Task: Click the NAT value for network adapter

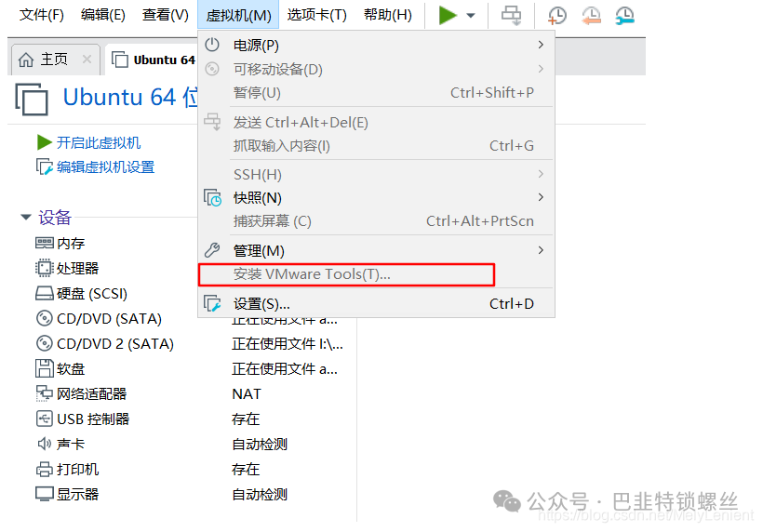Action: point(247,394)
